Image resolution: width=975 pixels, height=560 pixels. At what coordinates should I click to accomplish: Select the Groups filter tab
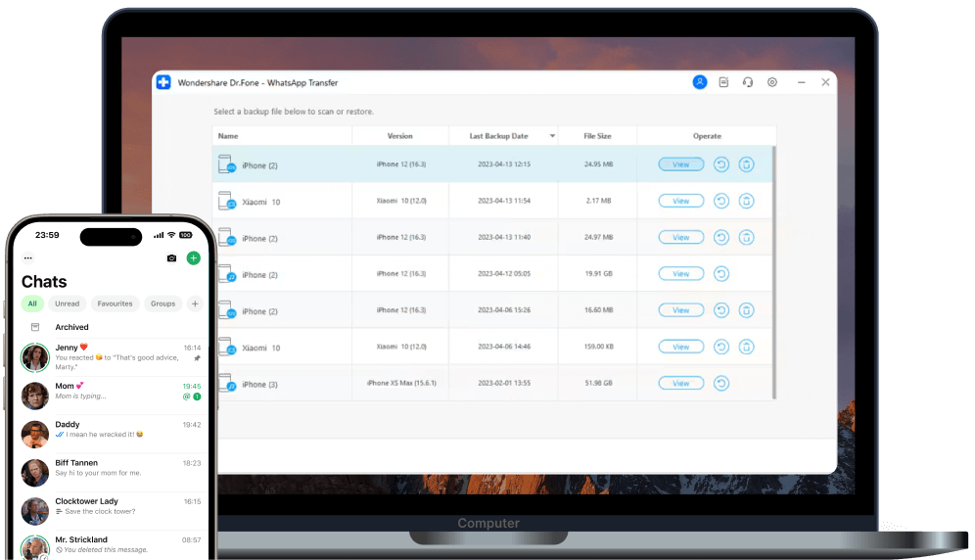pyautogui.click(x=162, y=303)
